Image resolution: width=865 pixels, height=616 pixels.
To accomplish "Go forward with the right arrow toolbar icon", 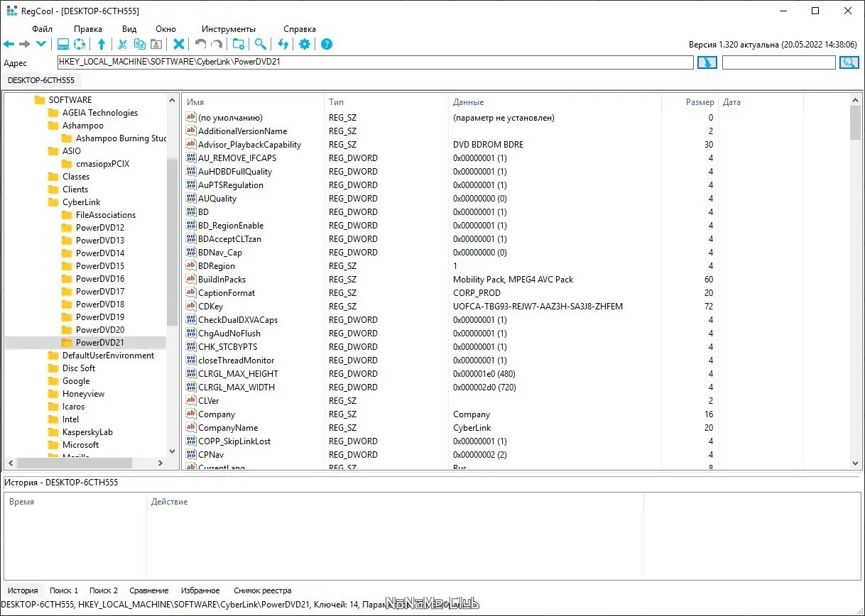I will click(x=25, y=44).
